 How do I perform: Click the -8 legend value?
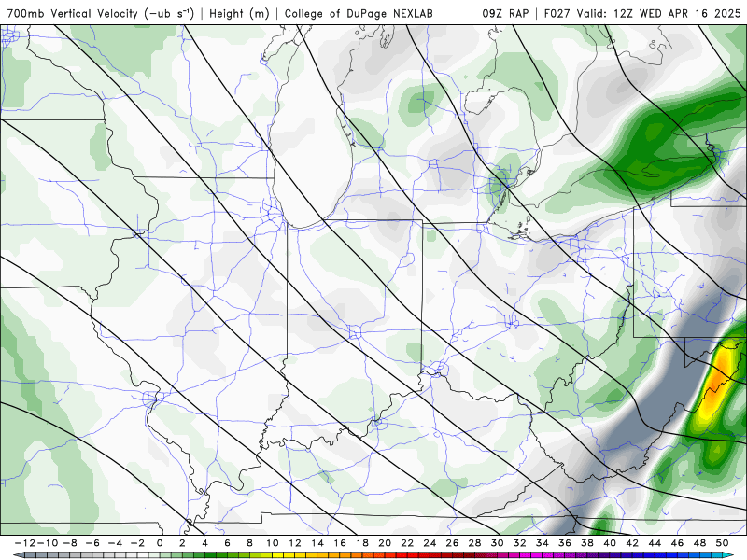pos(70,543)
